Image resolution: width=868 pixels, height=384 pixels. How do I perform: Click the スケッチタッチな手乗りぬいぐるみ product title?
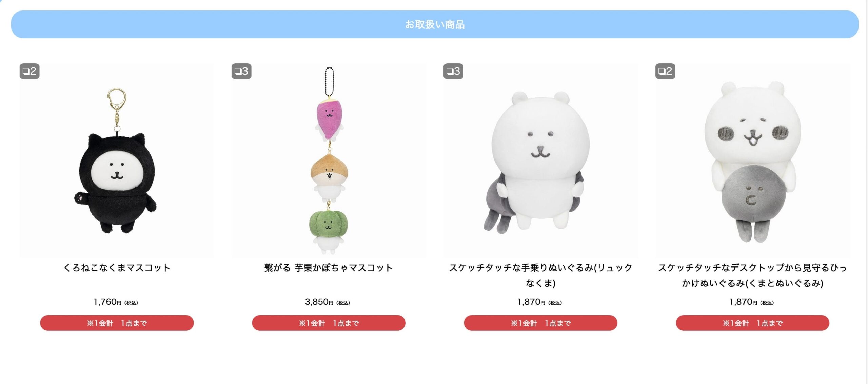[x=540, y=275]
